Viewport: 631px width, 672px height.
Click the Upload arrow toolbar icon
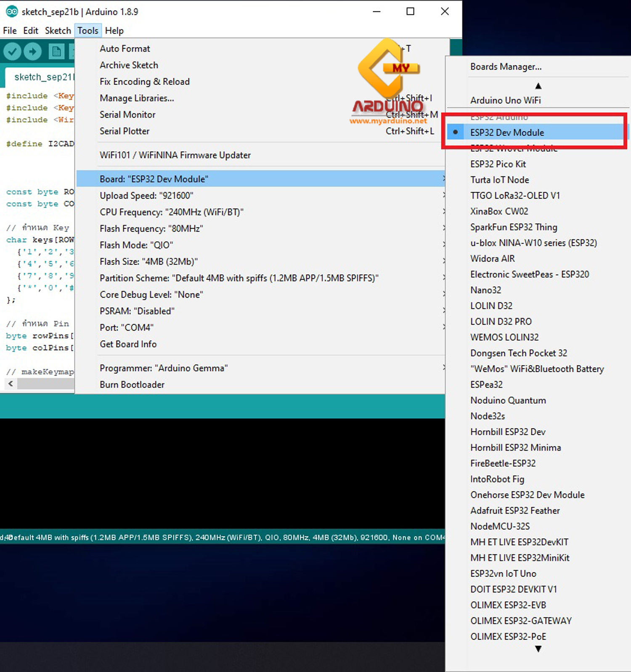pyautogui.click(x=33, y=52)
